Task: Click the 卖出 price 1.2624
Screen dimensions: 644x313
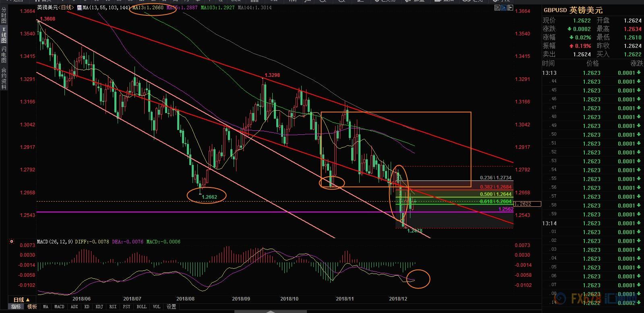Action: (582, 54)
